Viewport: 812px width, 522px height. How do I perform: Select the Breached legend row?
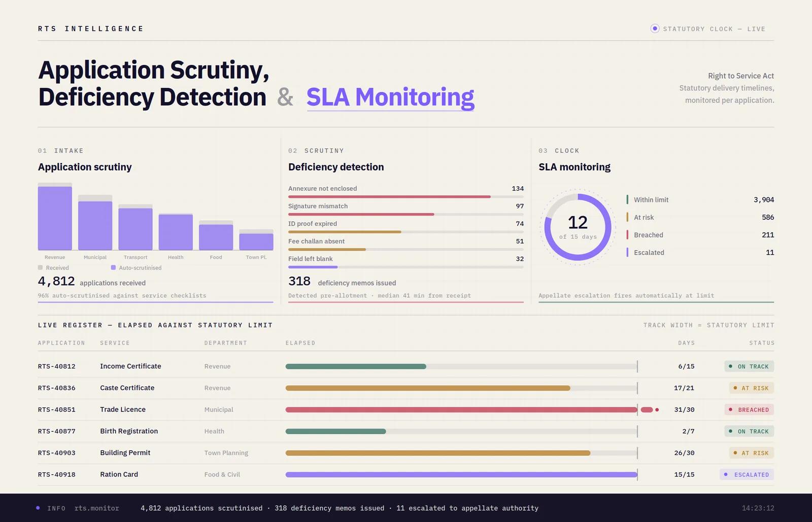(700, 235)
